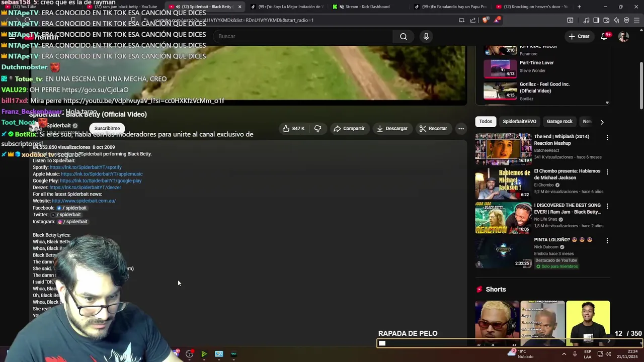
Task: Open Brave Rewards triangle icon
Action: [497, 20]
